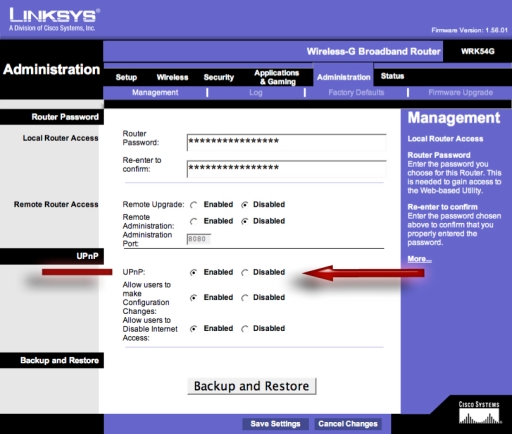Click the Remote Router Access sidebar label
512x434 pixels.
click(x=56, y=204)
